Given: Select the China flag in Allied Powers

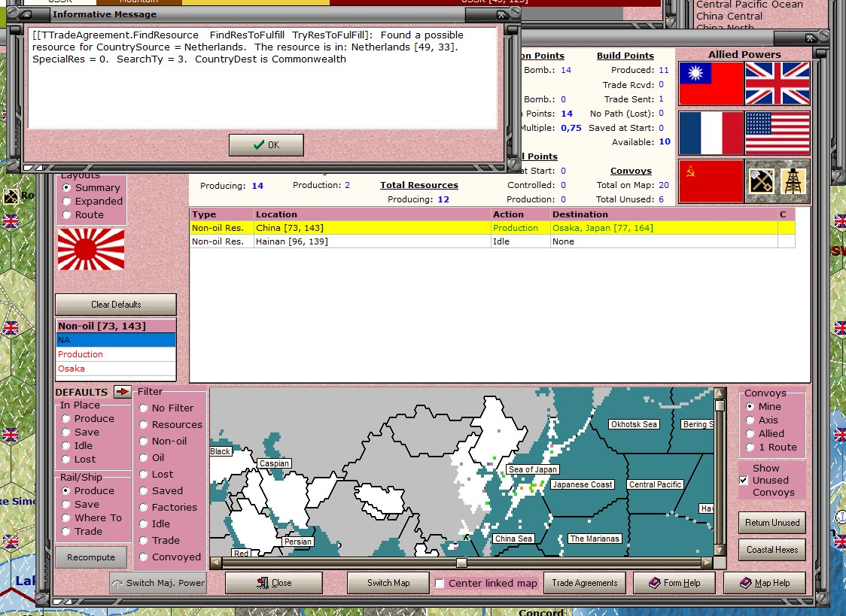Looking at the screenshot, I should [x=711, y=83].
